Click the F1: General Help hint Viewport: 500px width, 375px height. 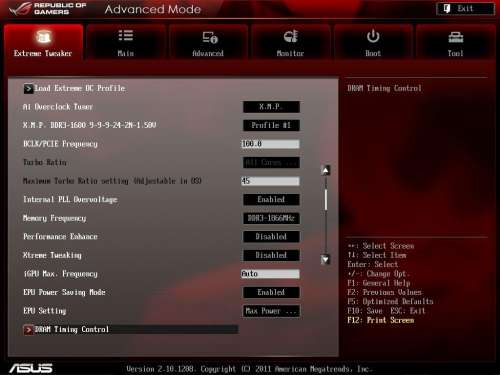pyautogui.click(x=379, y=283)
